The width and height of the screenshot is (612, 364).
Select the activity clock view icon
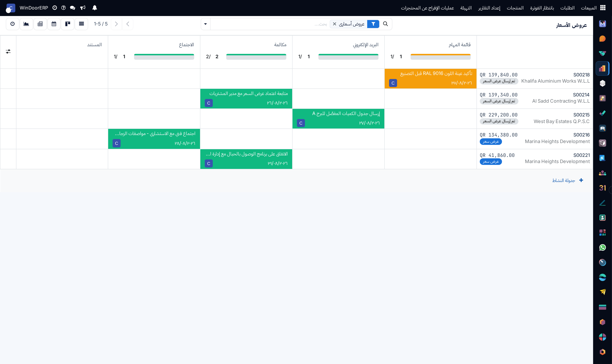(13, 24)
